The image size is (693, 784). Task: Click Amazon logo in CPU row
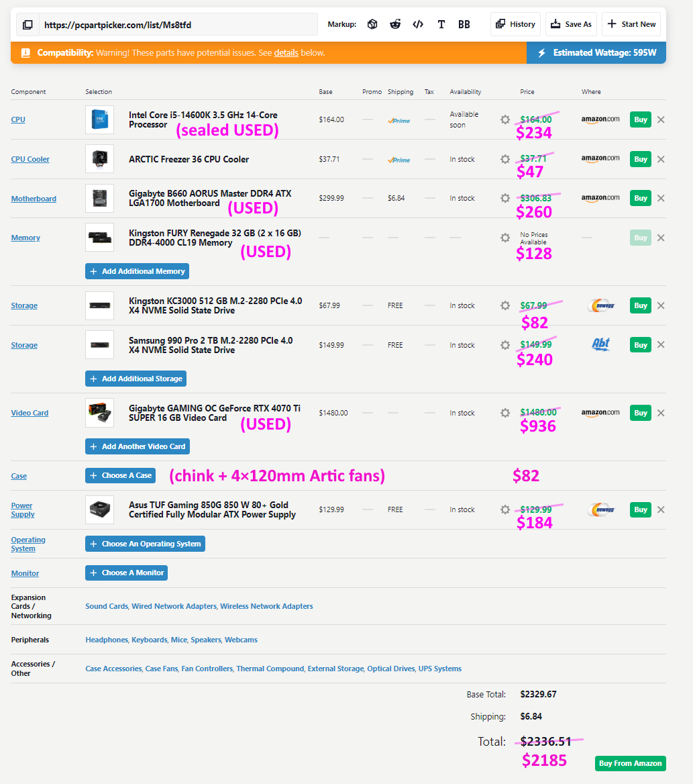(600, 119)
